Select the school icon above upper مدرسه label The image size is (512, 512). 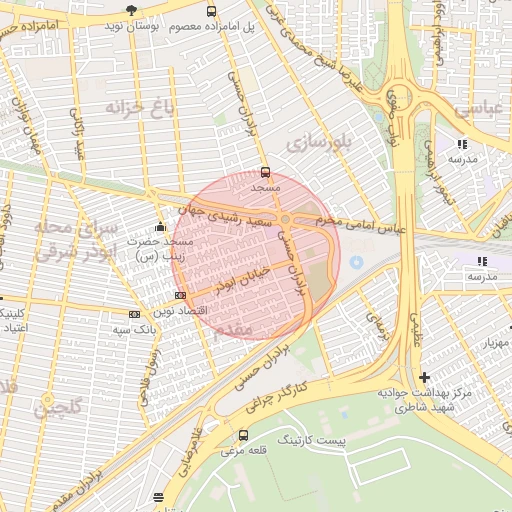tap(463, 144)
